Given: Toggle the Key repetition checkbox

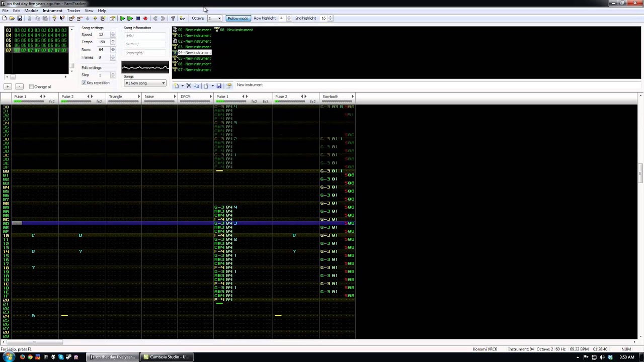Looking at the screenshot, I should pyautogui.click(x=84, y=82).
